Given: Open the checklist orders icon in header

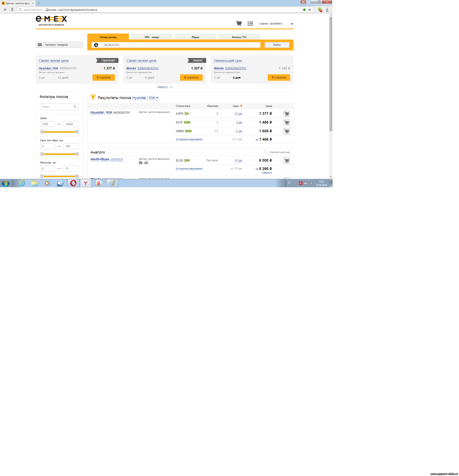Looking at the screenshot, I should [250, 24].
